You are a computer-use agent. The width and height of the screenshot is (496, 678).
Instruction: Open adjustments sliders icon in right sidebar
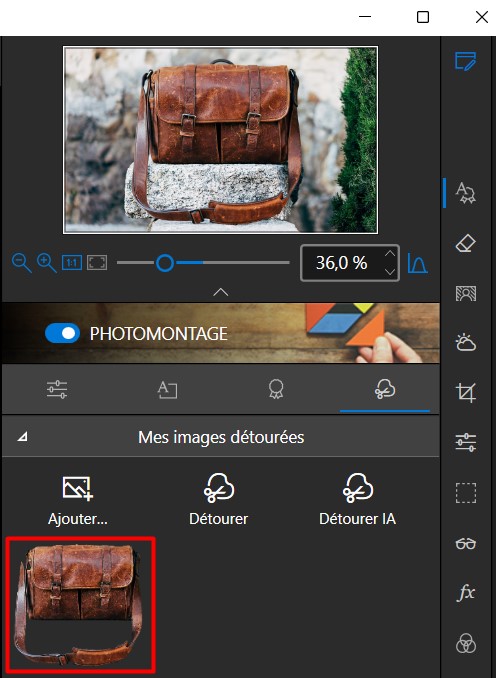466,442
